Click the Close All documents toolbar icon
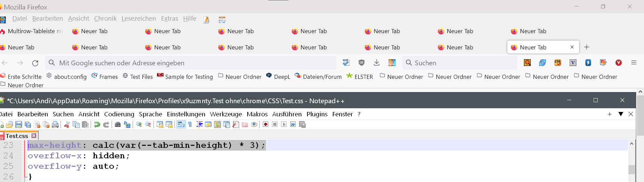 coord(46,124)
